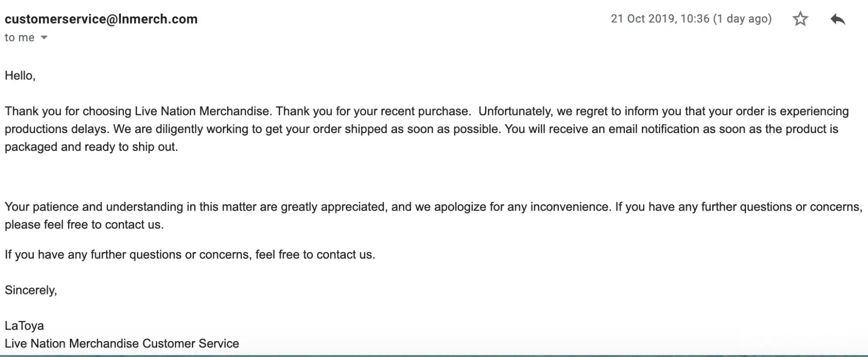868x357 pixels.
Task: Click the line "packaged and ready to ship out."
Action: (91, 147)
